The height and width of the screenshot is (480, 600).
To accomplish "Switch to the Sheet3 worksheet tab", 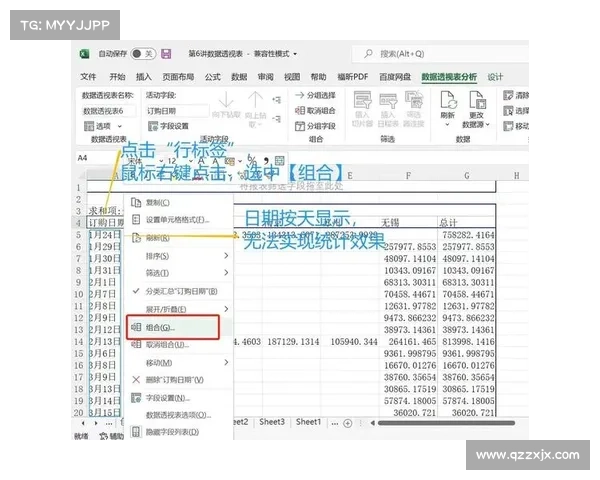I will click(272, 422).
